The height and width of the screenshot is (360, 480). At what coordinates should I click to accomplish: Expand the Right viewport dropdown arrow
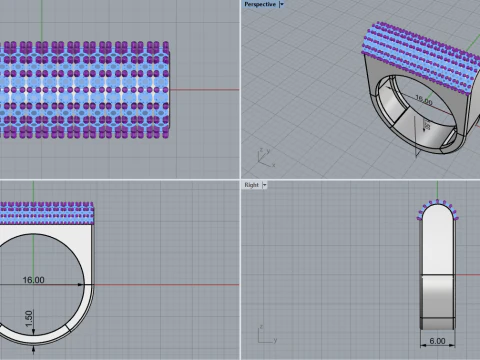click(x=264, y=185)
